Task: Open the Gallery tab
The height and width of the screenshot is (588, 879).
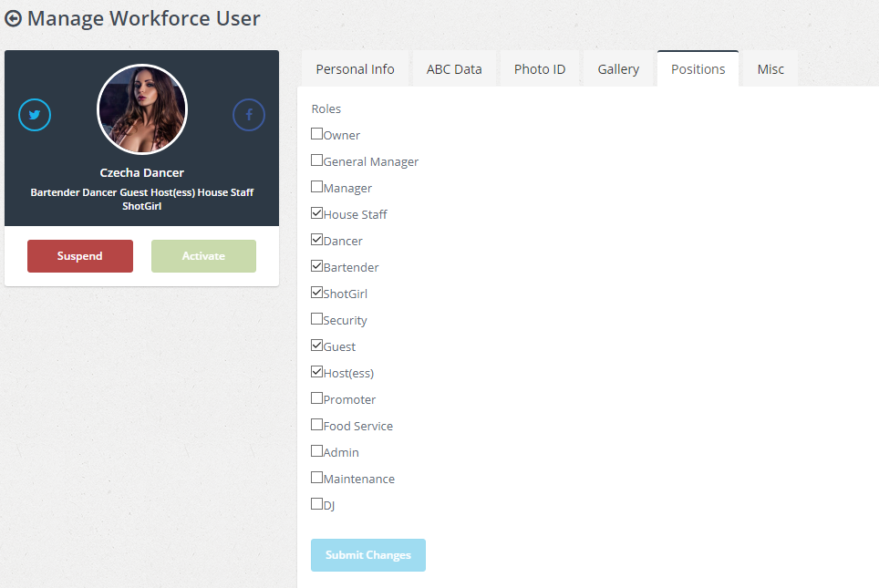Action: coord(618,69)
